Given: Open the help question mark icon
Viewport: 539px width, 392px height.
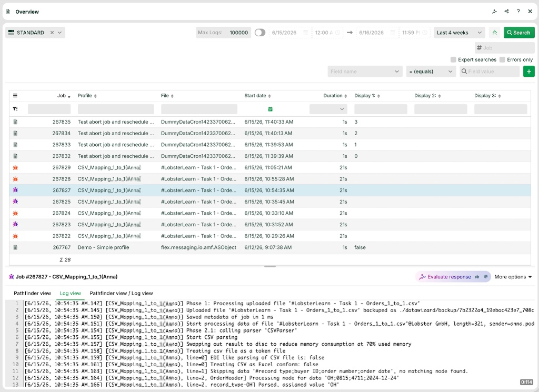Looking at the screenshot, I should coord(518,12).
